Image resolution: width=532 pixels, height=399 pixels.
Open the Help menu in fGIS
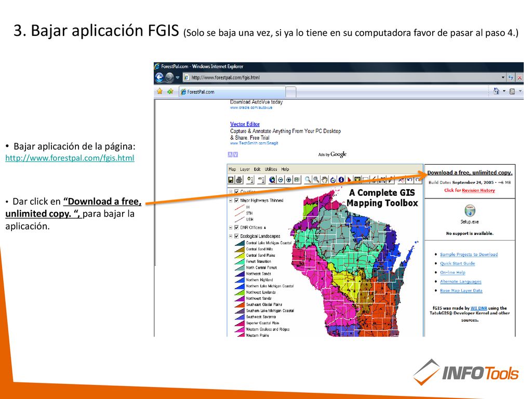[285, 169]
